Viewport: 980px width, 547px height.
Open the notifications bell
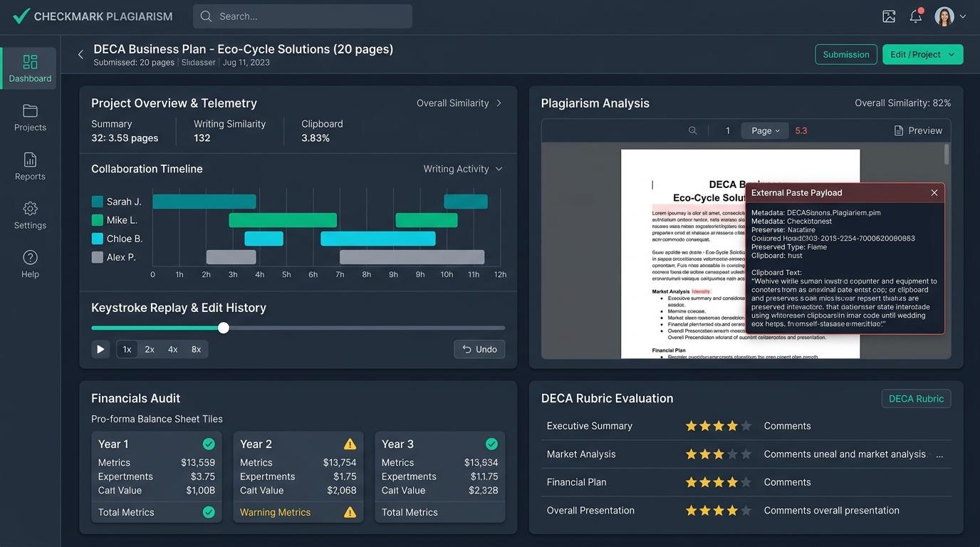click(x=916, y=16)
